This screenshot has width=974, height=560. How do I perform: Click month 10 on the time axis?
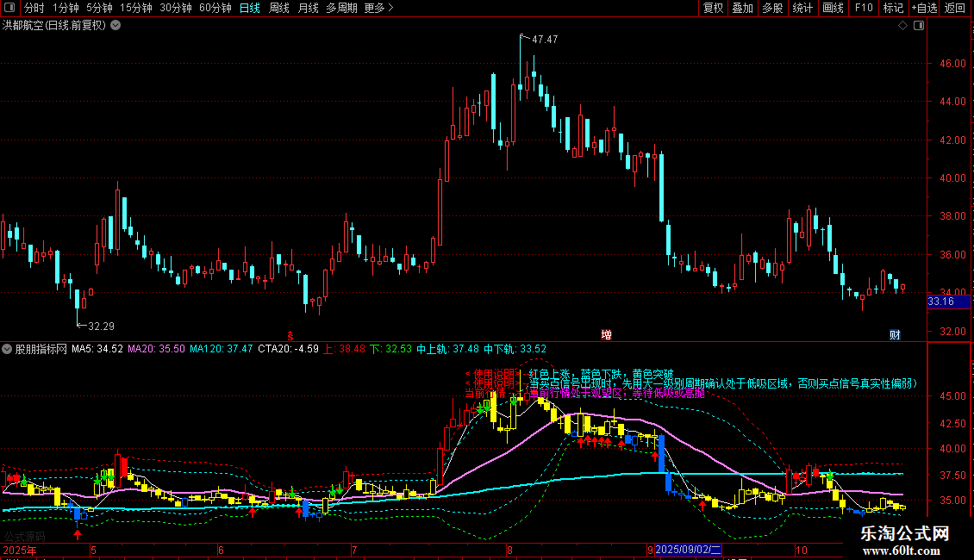(x=802, y=550)
